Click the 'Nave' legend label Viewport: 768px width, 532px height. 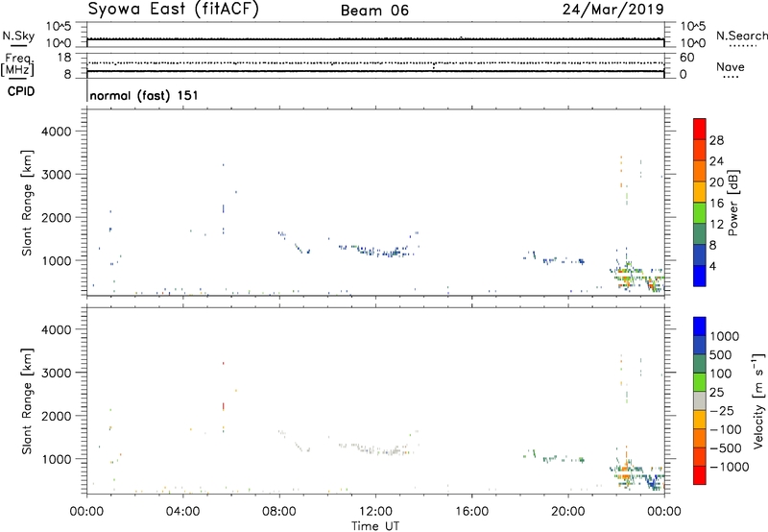click(731, 66)
